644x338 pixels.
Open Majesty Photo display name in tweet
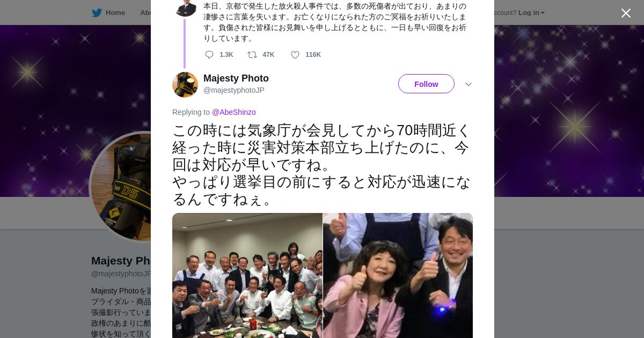[236, 78]
